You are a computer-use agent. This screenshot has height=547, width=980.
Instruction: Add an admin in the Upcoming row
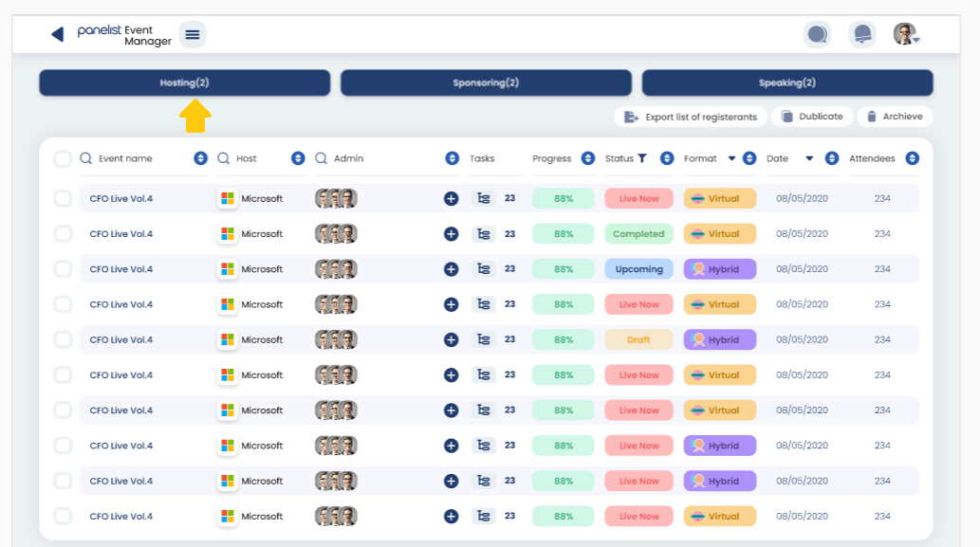pyautogui.click(x=452, y=269)
